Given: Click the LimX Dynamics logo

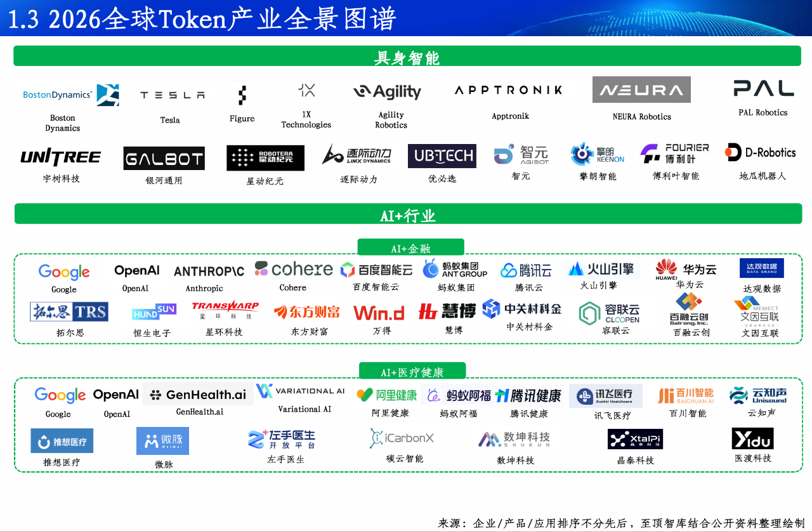Looking at the screenshot, I should [x=357, y=155].
